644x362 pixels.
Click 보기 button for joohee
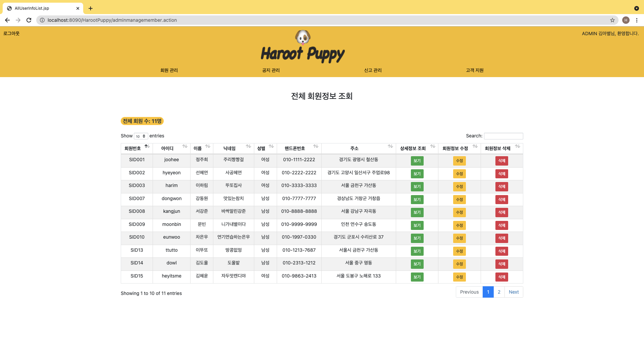417,161
